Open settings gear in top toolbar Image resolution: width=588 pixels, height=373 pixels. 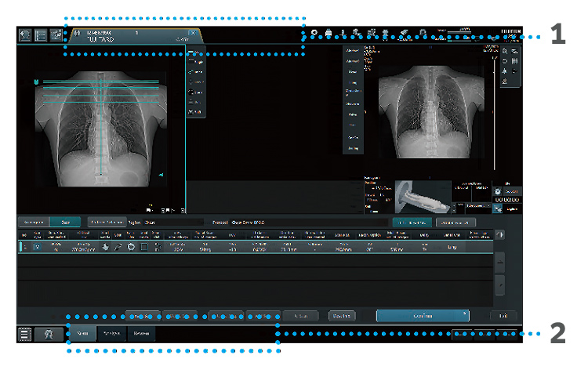click(x=314, y=34)
